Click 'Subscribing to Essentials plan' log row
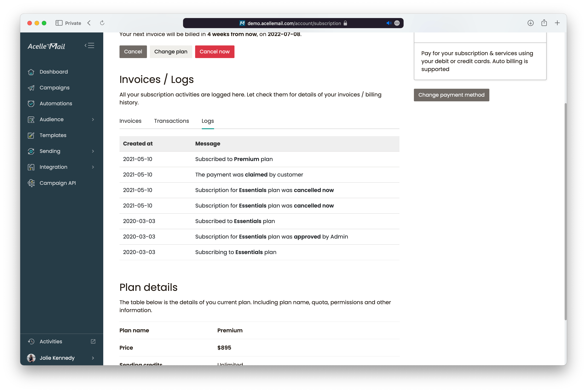 pyautogui.click(x=259, y=252)
